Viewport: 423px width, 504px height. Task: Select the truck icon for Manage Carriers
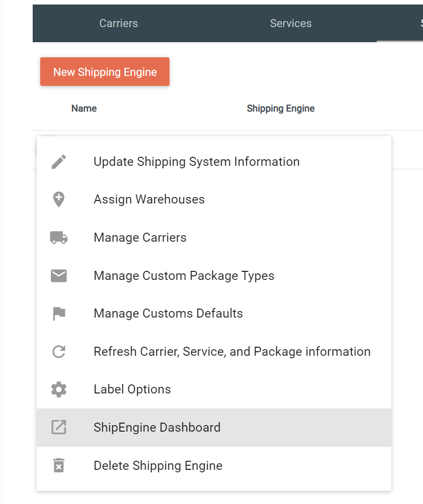(x=59, y=237)
